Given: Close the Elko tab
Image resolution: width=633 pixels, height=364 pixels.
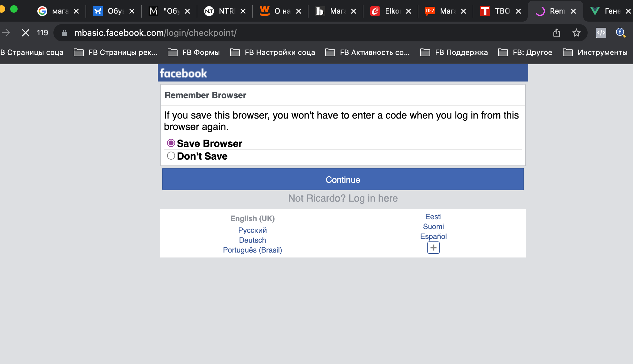Looking at the screenshot, I should (x=409, y=11).
